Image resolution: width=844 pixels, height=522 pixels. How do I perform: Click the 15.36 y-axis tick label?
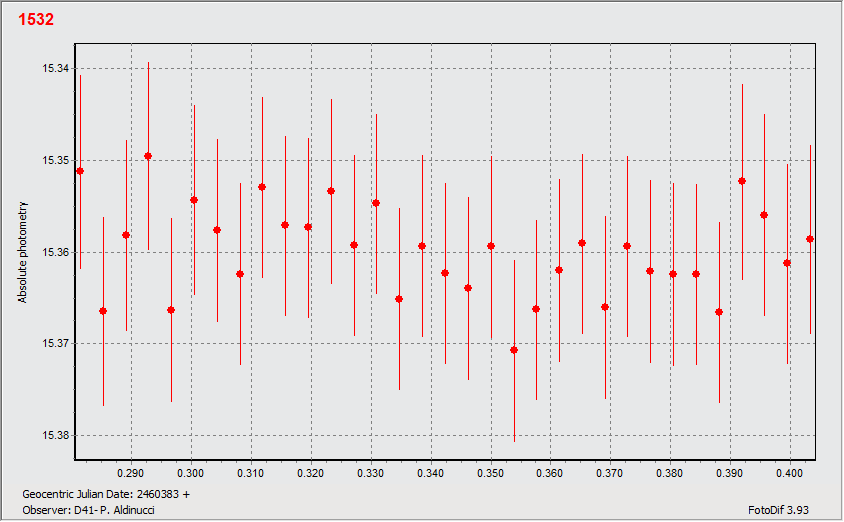pyautogui.click(x=55, y=252)
